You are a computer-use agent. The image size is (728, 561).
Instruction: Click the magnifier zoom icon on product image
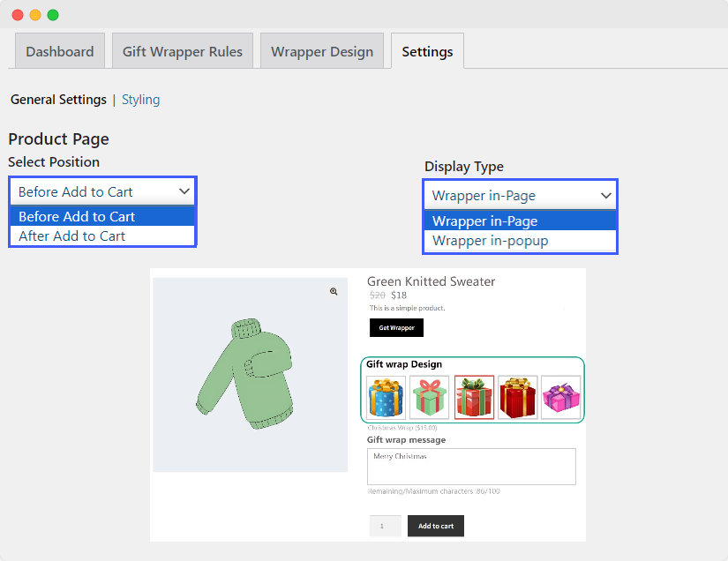coord(334,291)
